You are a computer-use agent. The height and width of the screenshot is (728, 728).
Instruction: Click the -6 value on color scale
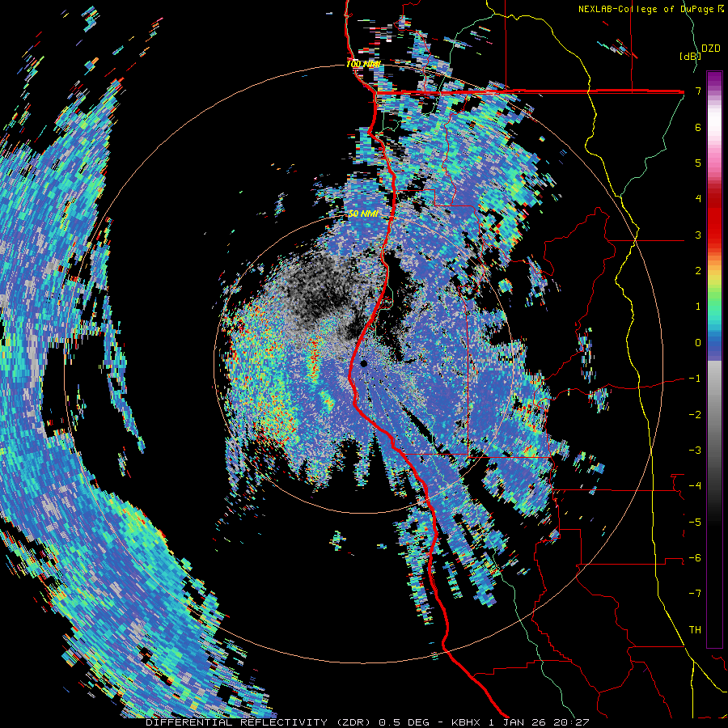[695, 558]
